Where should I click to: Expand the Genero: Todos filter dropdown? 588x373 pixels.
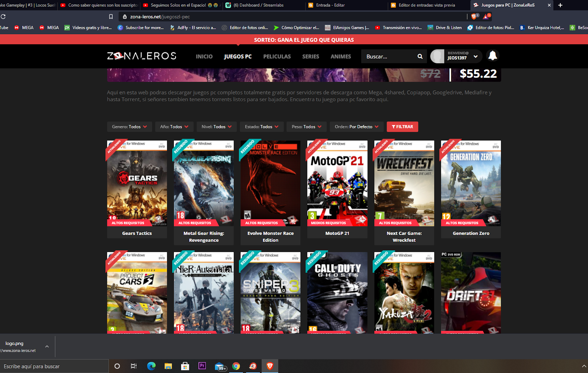tap(130, 127)
